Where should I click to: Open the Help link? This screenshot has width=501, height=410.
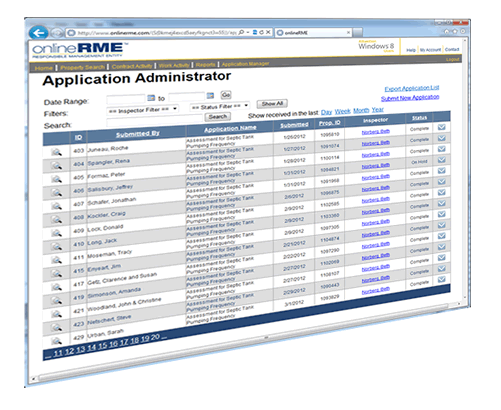click(x=411, y=50)
